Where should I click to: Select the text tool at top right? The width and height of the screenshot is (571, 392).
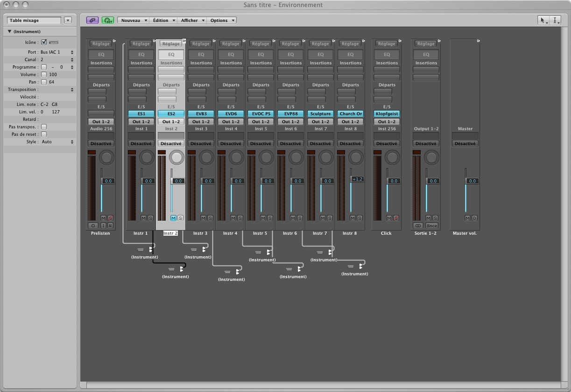point(556,21)
